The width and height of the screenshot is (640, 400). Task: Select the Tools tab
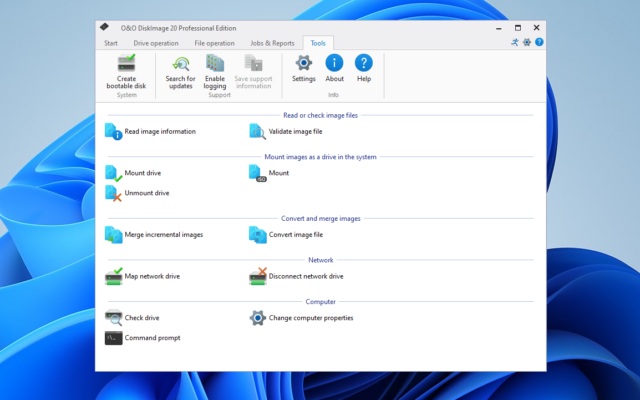click(x=318, y=43)
